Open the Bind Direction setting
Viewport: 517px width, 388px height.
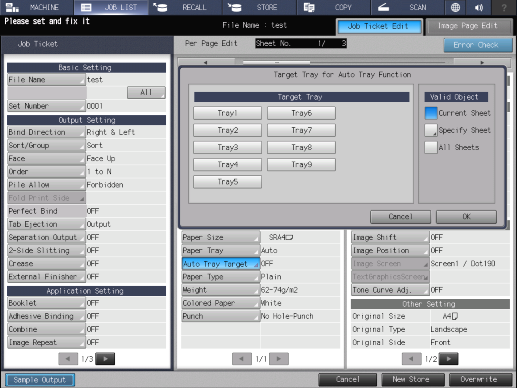[x=46, y=132]
